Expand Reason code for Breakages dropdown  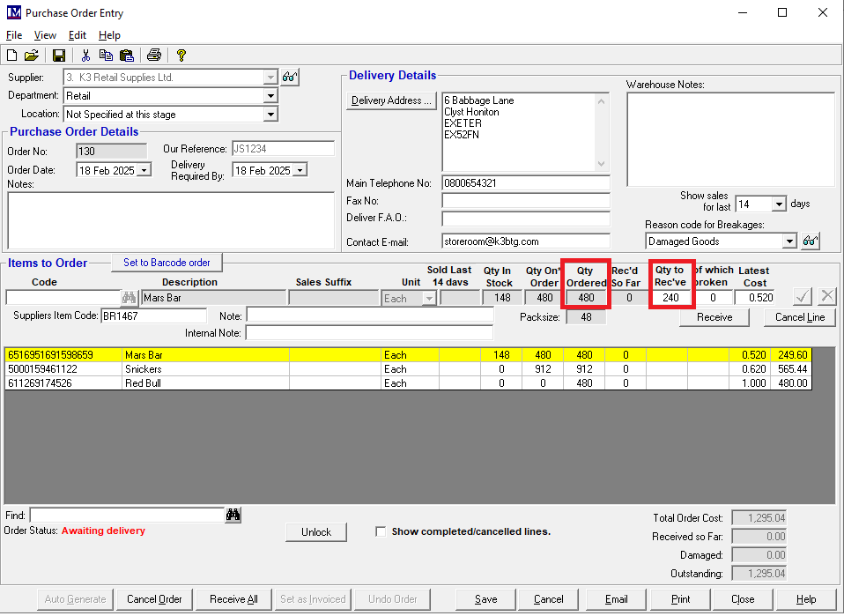click(788, 241)
